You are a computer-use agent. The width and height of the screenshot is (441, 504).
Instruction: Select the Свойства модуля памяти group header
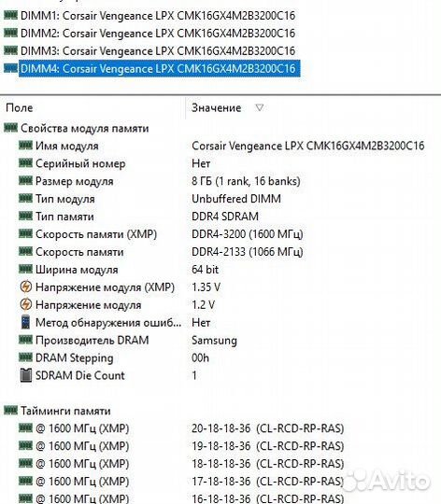[x=85, y=129]
